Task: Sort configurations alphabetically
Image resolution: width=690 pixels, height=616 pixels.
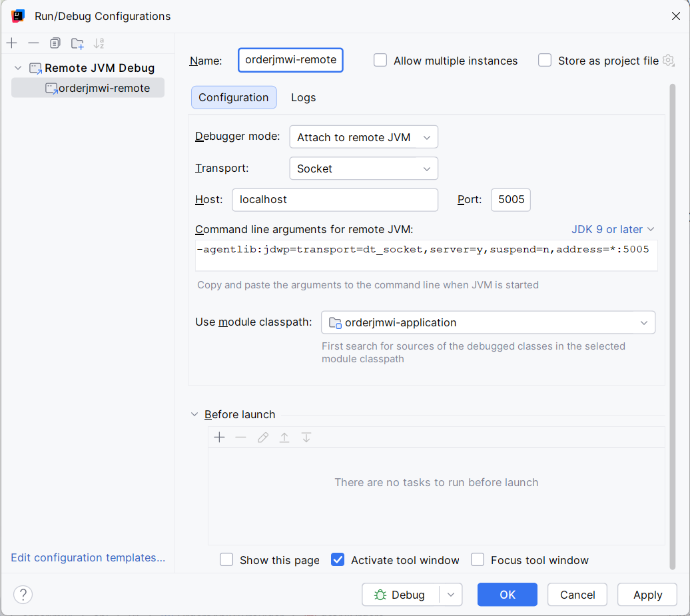Action: 99,43
